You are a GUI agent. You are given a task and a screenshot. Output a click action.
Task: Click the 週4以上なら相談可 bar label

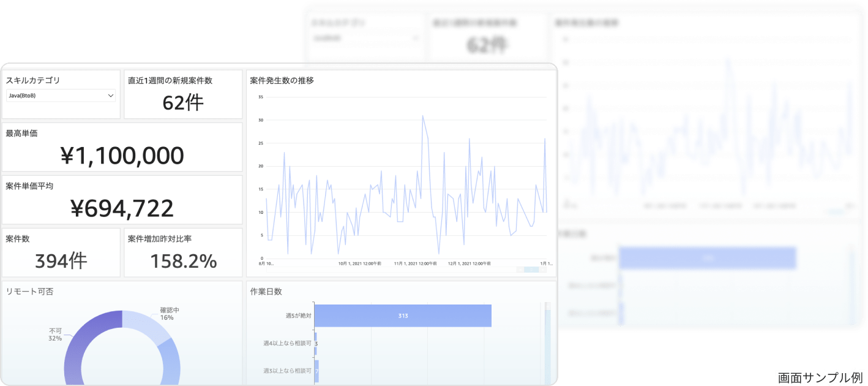[x=287, y=343]
